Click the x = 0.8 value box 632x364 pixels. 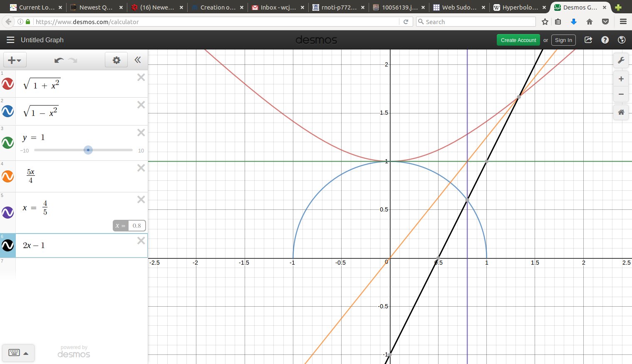pyautogui.click(x=136, y=226)
